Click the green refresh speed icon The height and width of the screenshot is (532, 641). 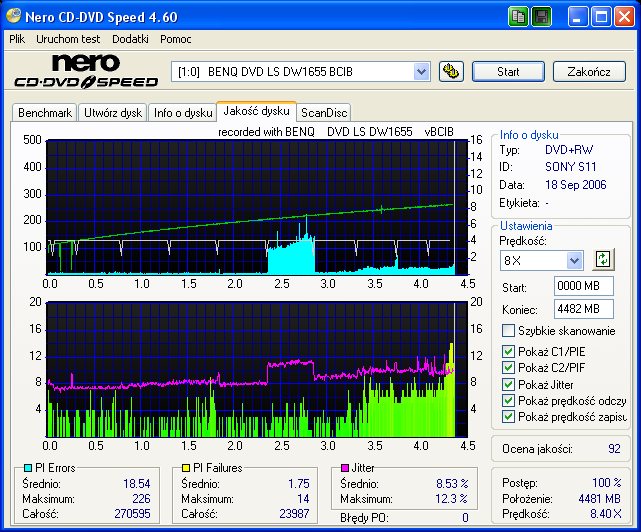pyautogui.click(x=603, y=259)
